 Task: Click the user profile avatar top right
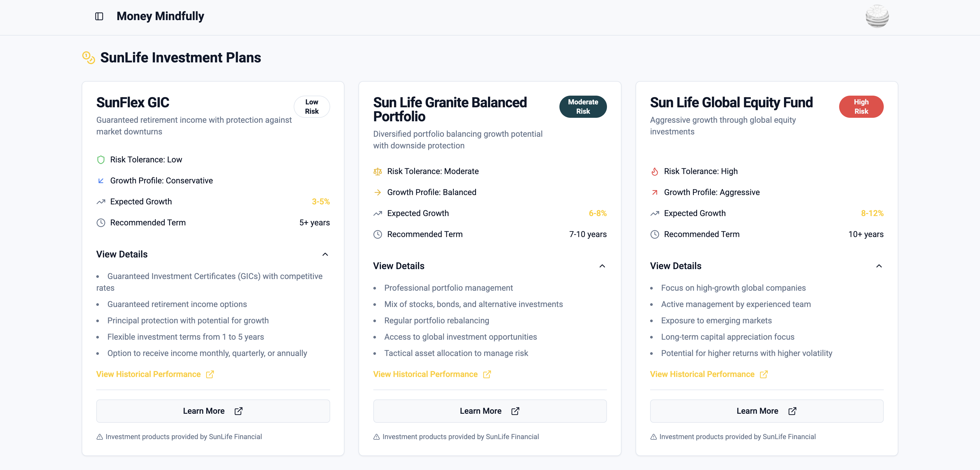pyautogui.click(x=877, y=16)
